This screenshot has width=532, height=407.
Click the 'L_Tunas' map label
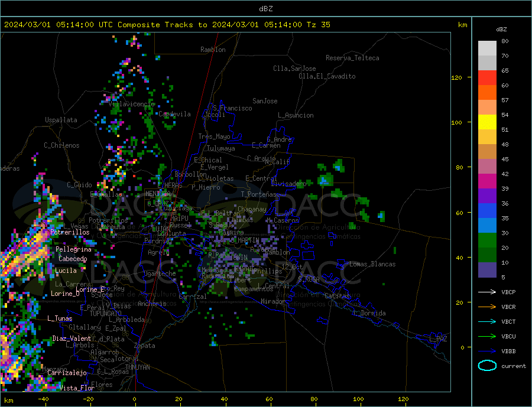point(60,318)
